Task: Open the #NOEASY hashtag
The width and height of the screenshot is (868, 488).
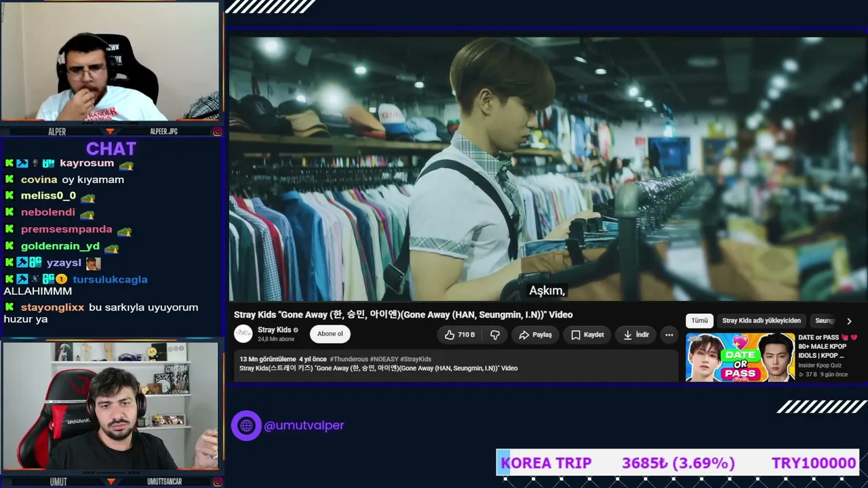Action: coord(384,359)
